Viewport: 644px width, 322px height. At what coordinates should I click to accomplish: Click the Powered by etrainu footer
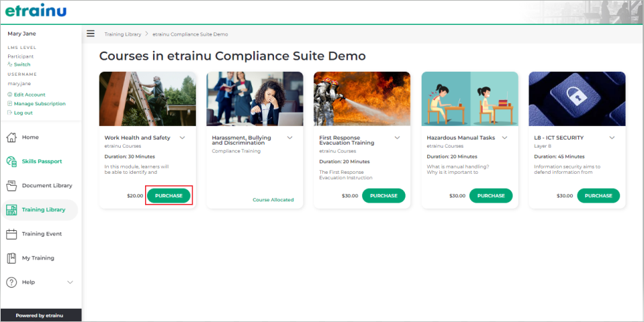pyautogui.click(x=40, y=315)
